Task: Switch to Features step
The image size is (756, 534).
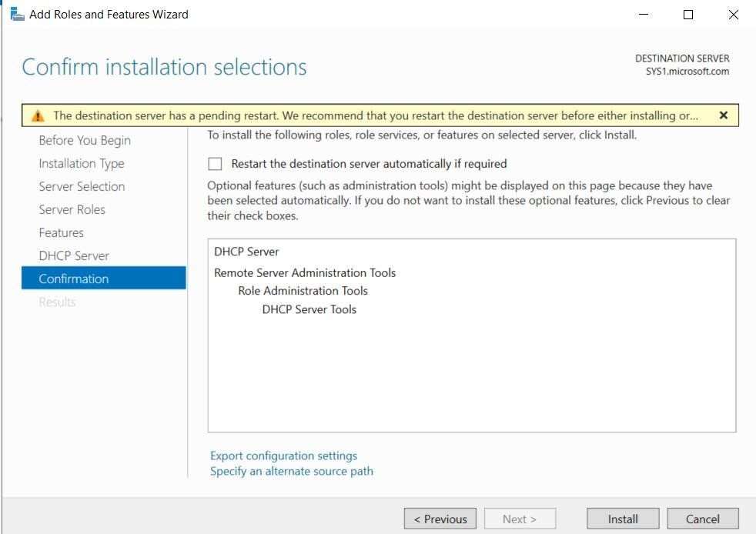Action: click(x=62, y=233)
